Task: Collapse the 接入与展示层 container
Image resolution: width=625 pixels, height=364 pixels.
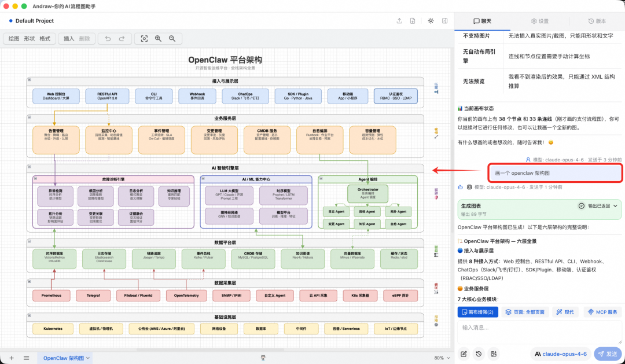Action: [x=29, y=80]
